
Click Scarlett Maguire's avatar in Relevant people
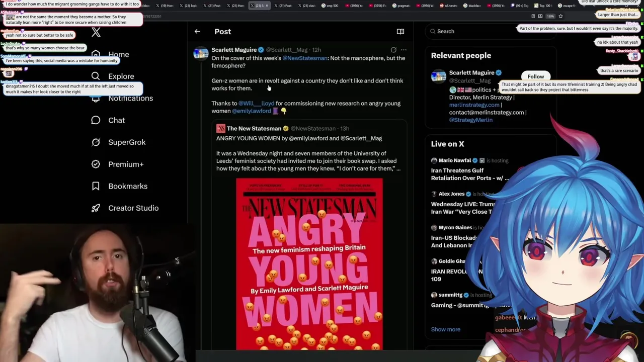tap(438, 76)
